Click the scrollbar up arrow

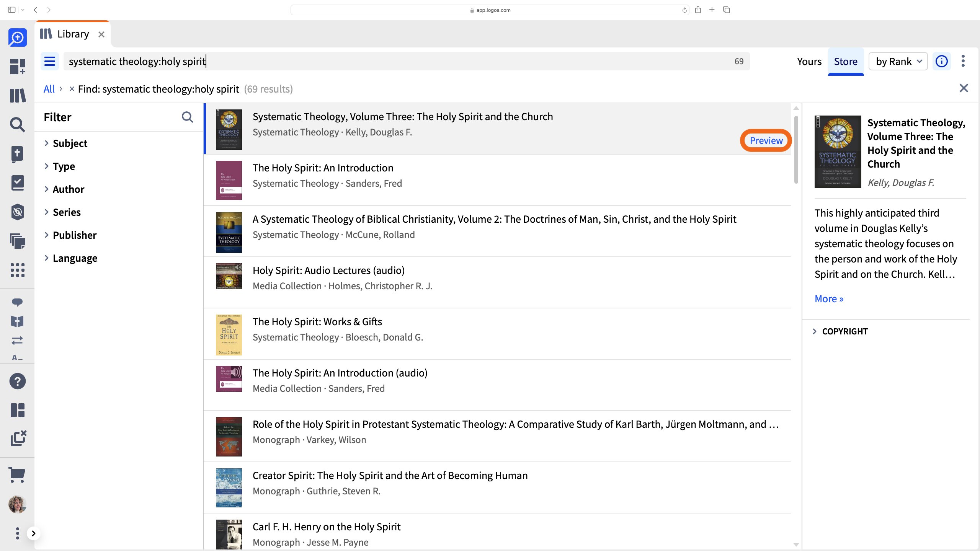[796, 108]
